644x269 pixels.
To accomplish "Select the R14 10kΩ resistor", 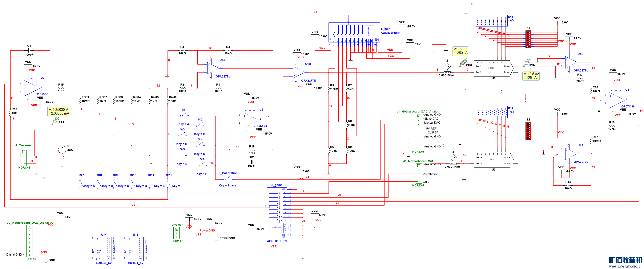I will (x=568, y=185).
